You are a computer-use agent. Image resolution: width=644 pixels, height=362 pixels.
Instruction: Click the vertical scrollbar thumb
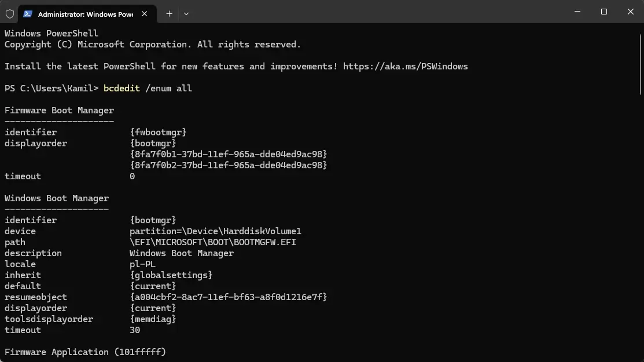[641, 65]
